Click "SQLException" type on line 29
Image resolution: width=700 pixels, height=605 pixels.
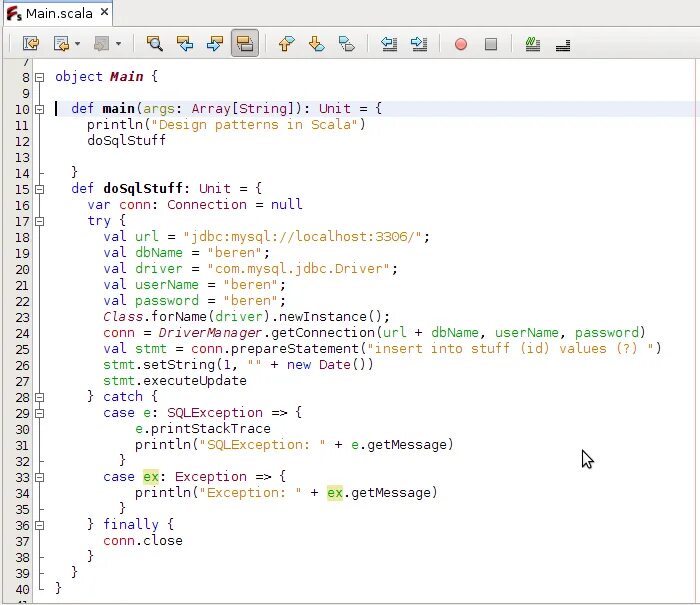tap(215, 413)
